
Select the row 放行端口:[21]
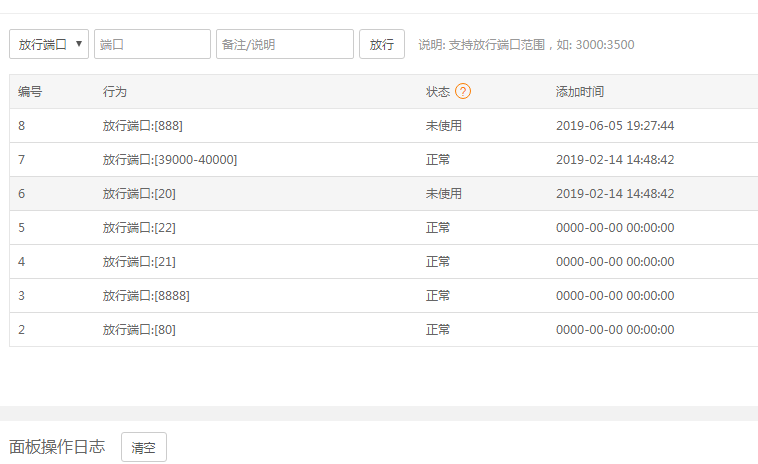(x=384, y=261)
